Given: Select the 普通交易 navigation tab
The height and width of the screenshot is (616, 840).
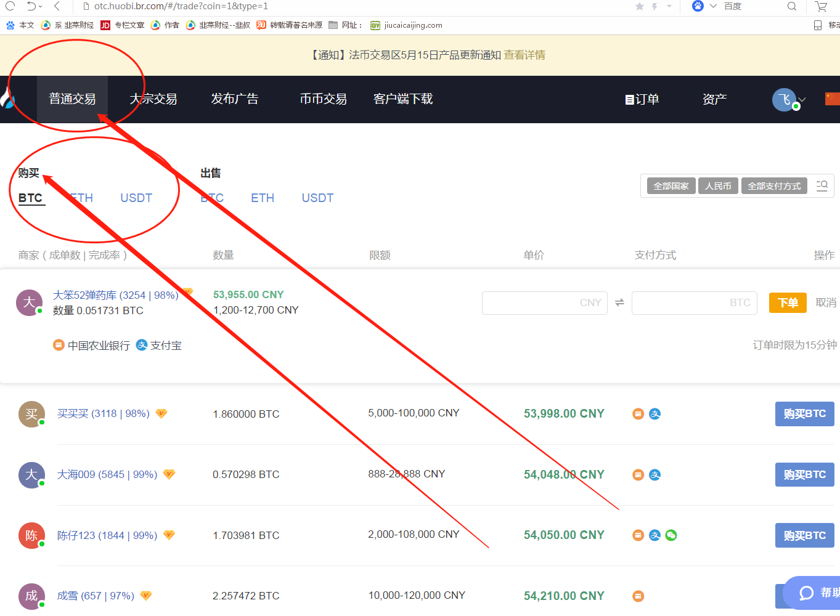Looking at the screenshot, I should click(x=72, y=99).
